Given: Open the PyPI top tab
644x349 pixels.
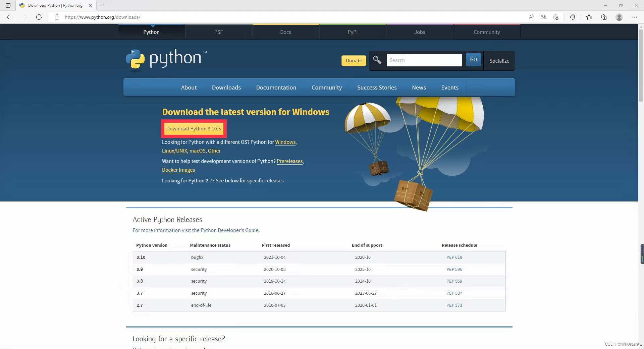Looking at the screenshot, I should (353, 32).
